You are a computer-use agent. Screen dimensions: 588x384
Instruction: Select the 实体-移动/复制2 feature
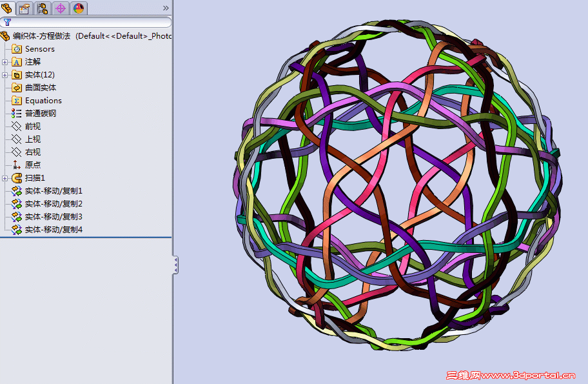pyautogui.click(x=54, y=204)
